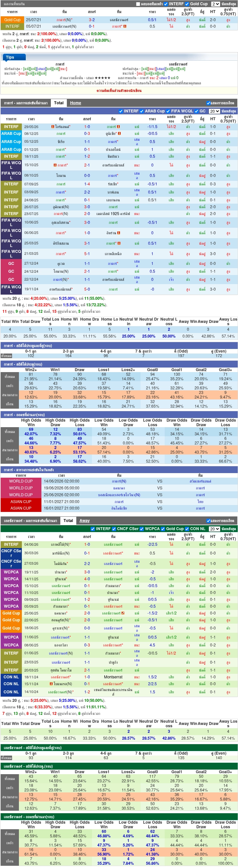Uncheck the ARAB Cup filter for Qatar matches

point(141,111)
